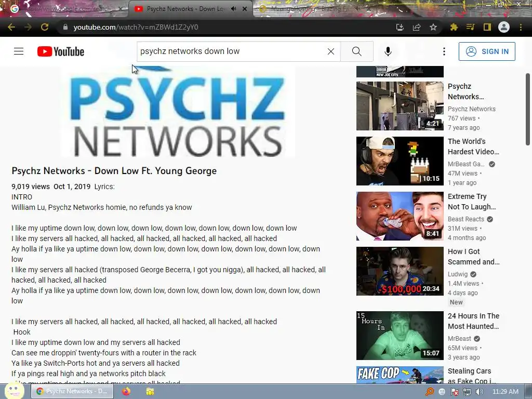Viewport: 532px width, 399px height.
Task: Open the volume speaker tray icon
Action: [x=480, y=392]
